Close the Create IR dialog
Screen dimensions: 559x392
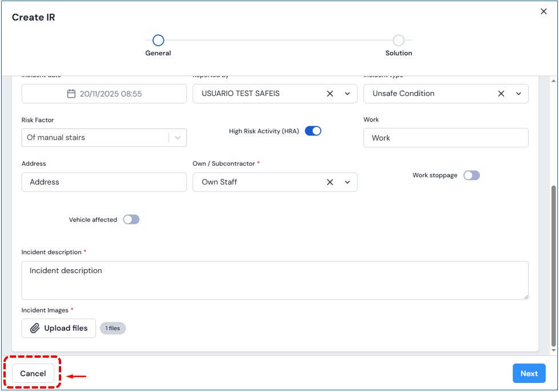point(544,11)
